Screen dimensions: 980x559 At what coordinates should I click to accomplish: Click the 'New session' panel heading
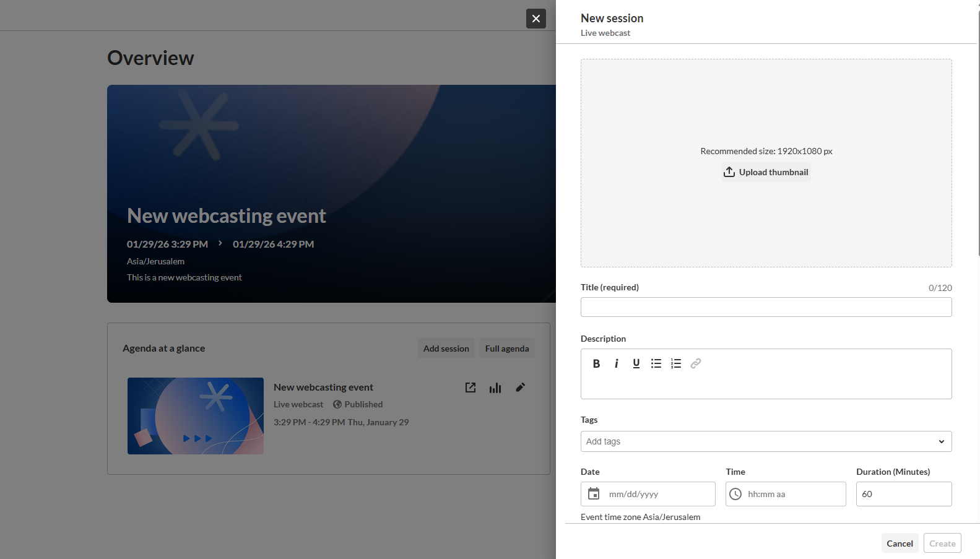pos(612,19)
